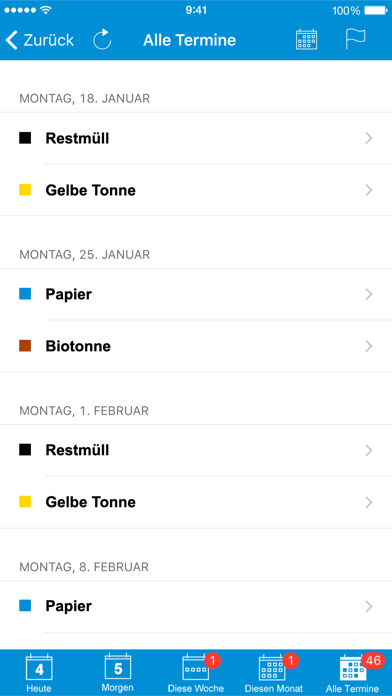Screen dimensions: 392x696
Task: Open Restmüll entry on 1. Februar
Action: coord(196,451)
